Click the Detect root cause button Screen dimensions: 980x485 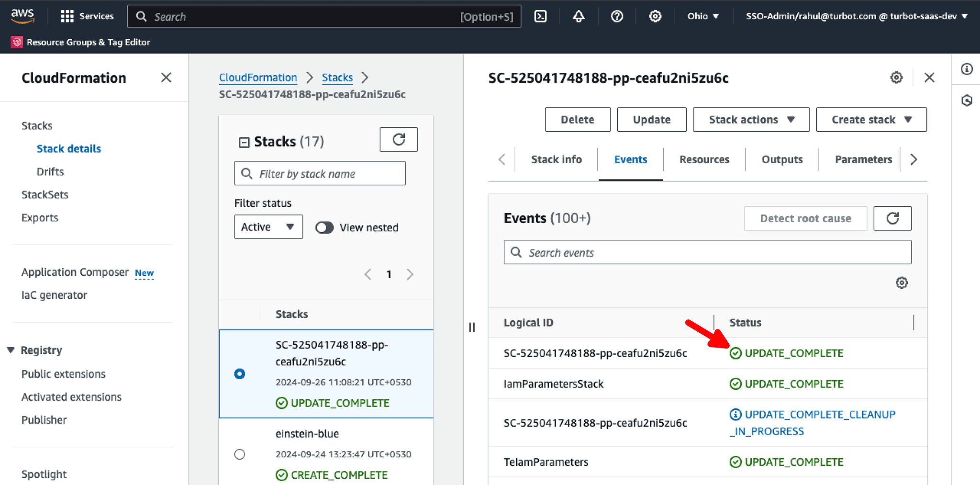coord(805,218)
